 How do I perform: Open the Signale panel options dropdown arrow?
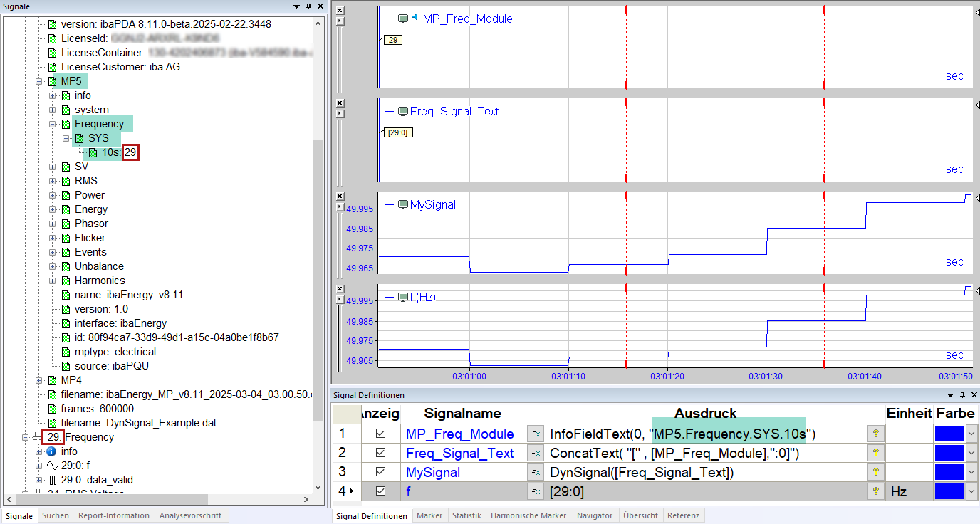(x=297, y=6)
